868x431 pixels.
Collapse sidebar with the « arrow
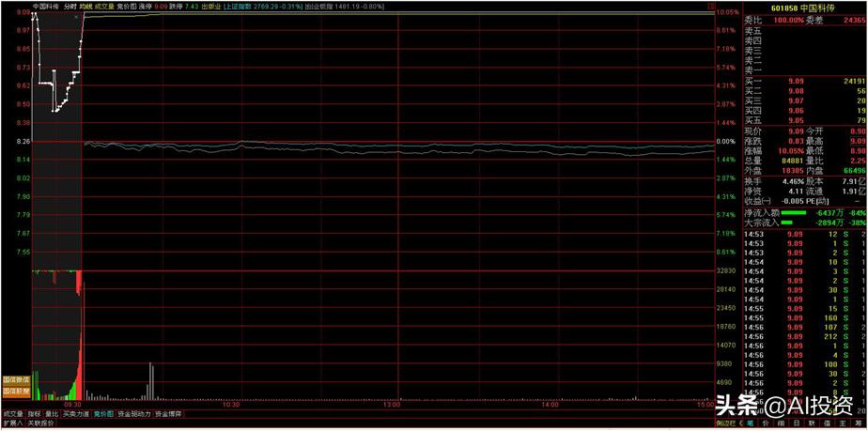[738, 423]
